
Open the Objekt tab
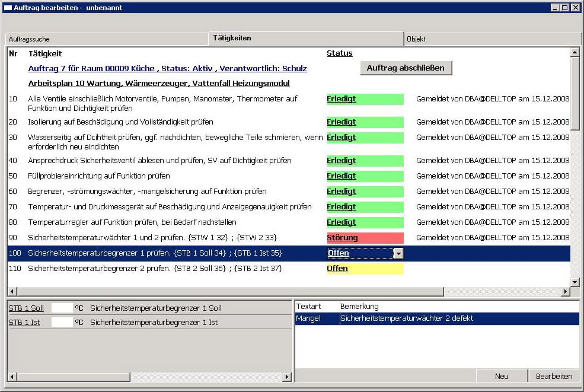click(x=492, y=39)
